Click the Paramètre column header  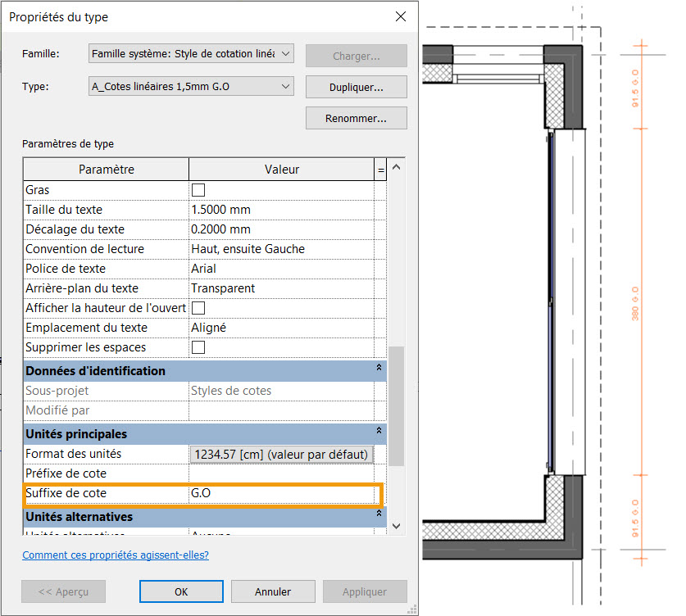coord(107,170)
